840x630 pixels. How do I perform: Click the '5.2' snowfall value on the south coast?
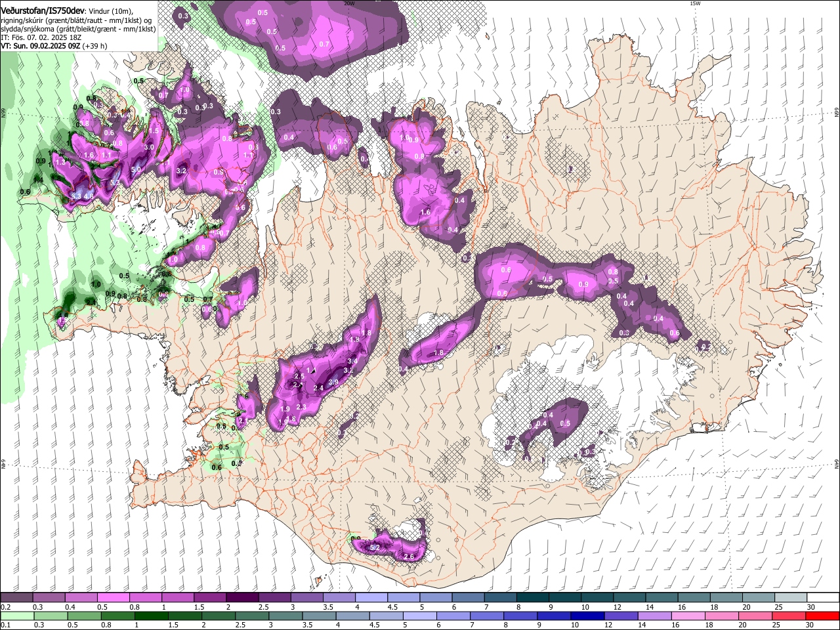click(375, 547)
